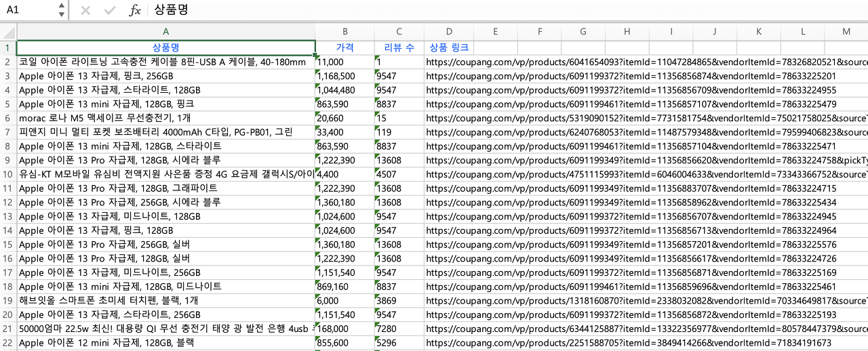Select review count cell 7280
This screenshot has width=868, height=351.
point(399,329)
